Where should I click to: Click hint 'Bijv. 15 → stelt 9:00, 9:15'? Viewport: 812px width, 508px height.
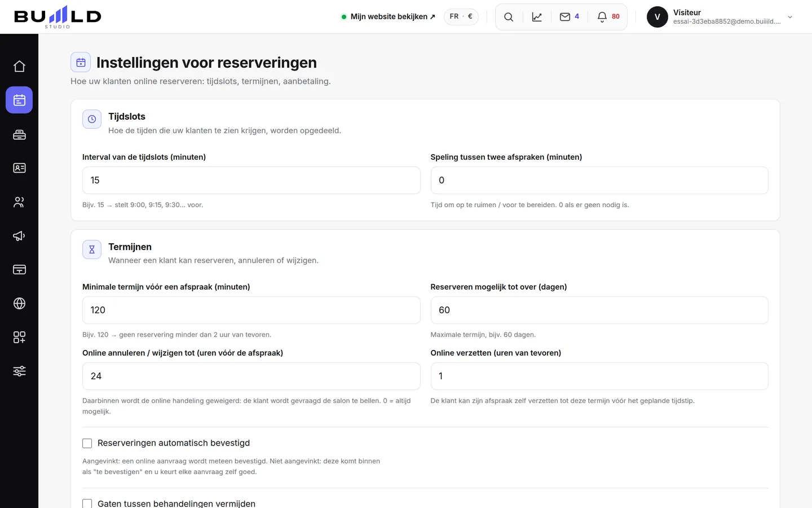tap(143, 205)
